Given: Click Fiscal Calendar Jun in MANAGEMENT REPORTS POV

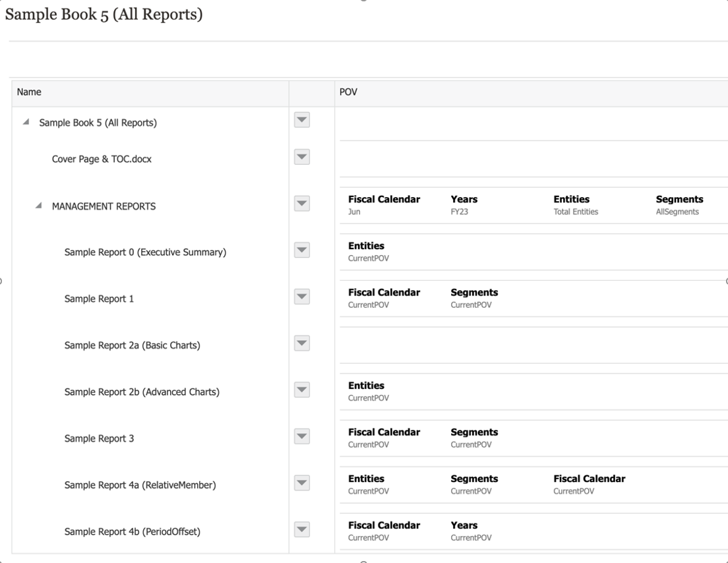Looking at the screenshot, I should click(384, 205).
